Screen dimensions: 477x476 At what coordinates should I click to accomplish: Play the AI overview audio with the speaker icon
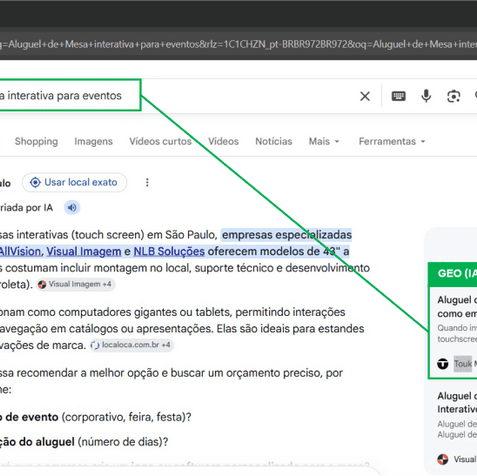(x=72, y=208)
